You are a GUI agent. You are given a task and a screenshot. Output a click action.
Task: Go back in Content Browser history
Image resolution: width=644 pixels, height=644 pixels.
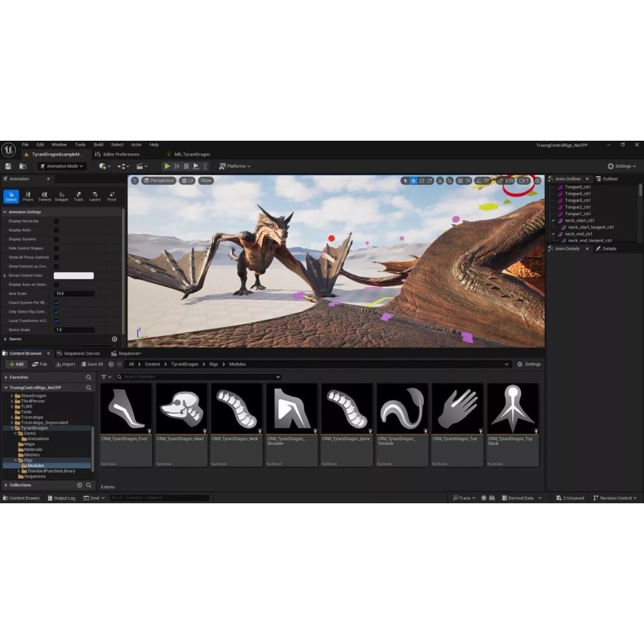[111, 364]
